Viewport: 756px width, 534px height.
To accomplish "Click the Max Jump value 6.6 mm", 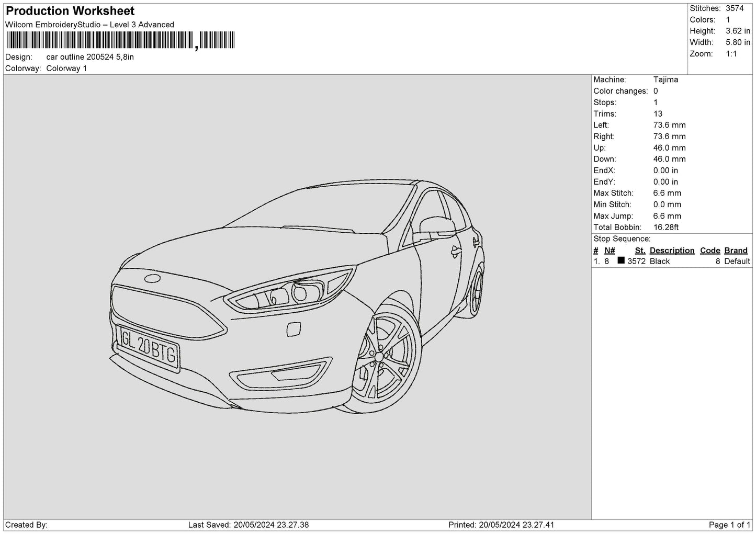I will tap(667, 216).
